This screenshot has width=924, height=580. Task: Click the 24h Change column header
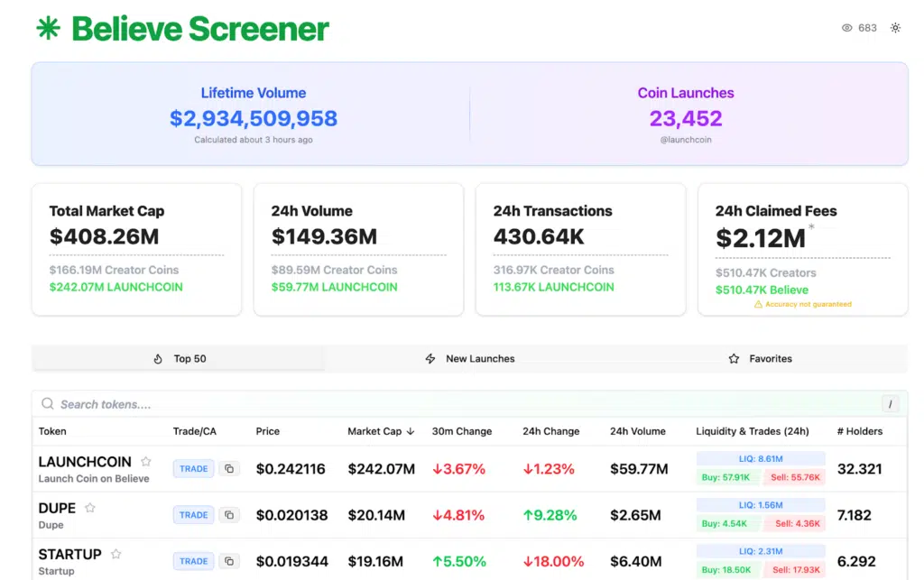[x=551, y=431]
